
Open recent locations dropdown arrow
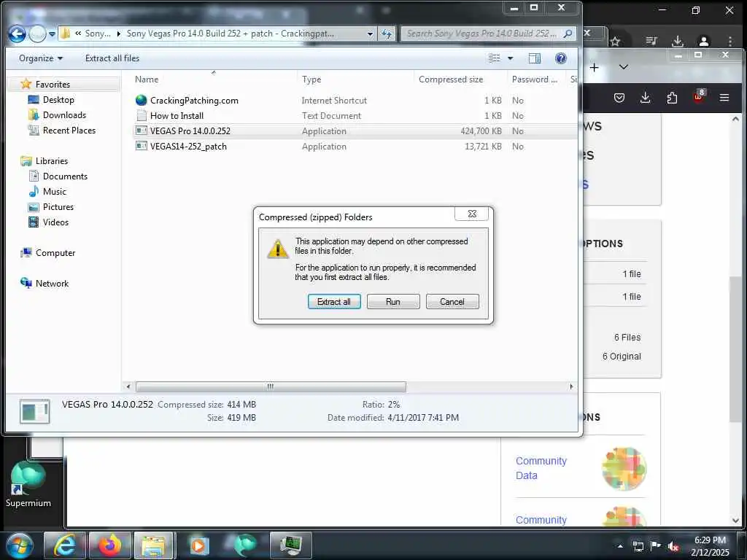[52, 34]
